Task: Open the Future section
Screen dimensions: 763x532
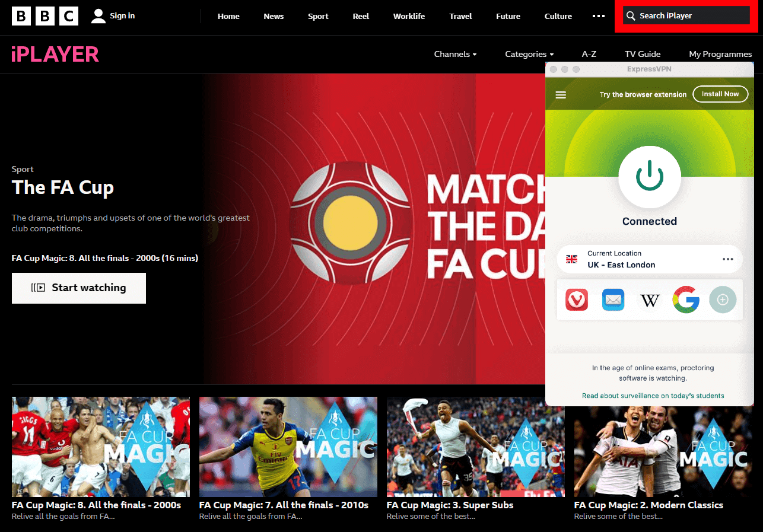Action: click(x=508, y=16)
